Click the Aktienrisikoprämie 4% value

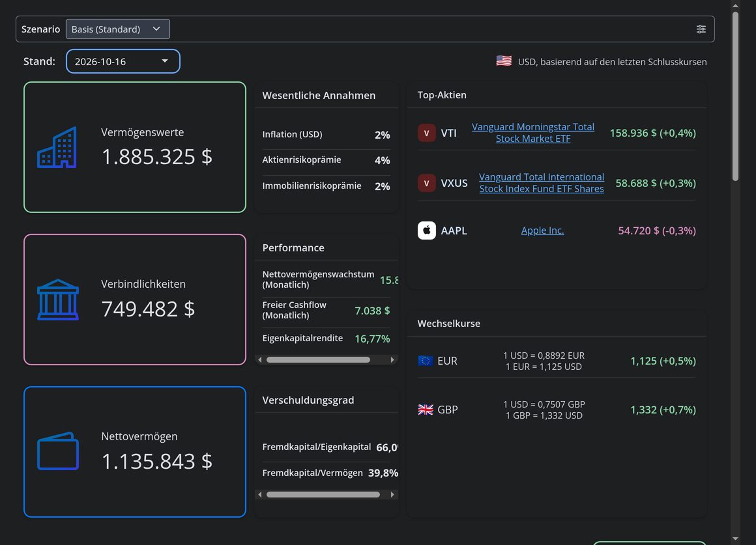(383, 160)
